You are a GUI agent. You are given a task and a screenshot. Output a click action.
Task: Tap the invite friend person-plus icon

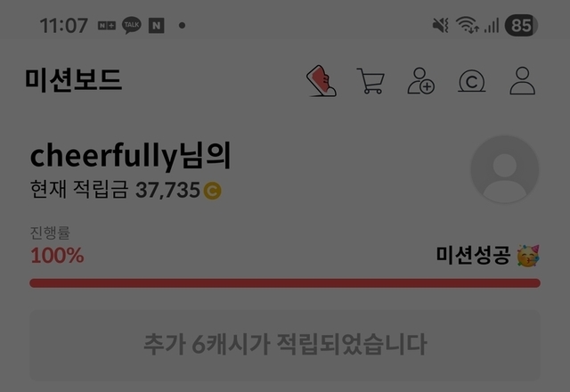click(x=421, y=81)
